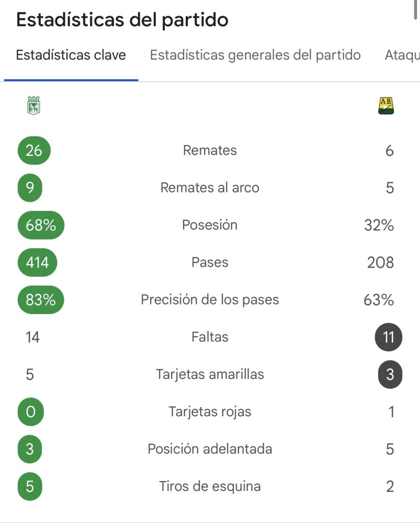420x523 pixels.
Task: Click the Tarjetas amarillas row label
Action: tap(210, 374)
